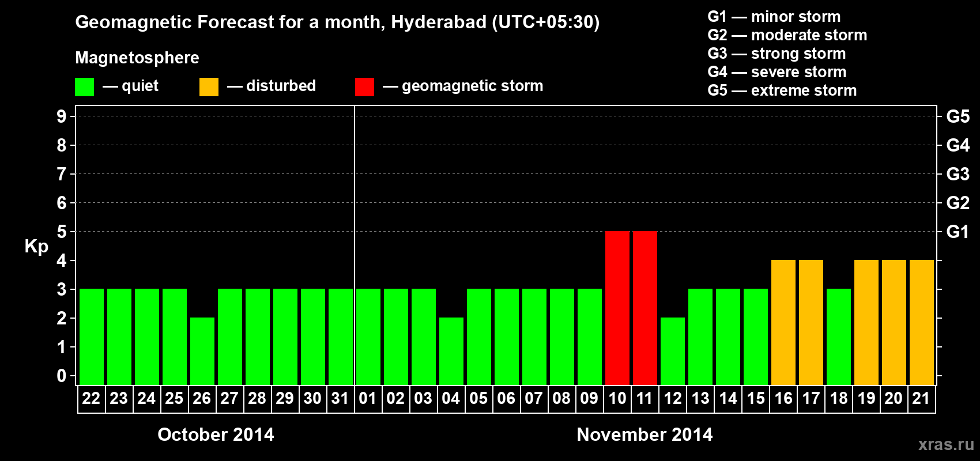Click the orange disturbed legend swatch
Viewport: 980px width, 461px height.
209,87
